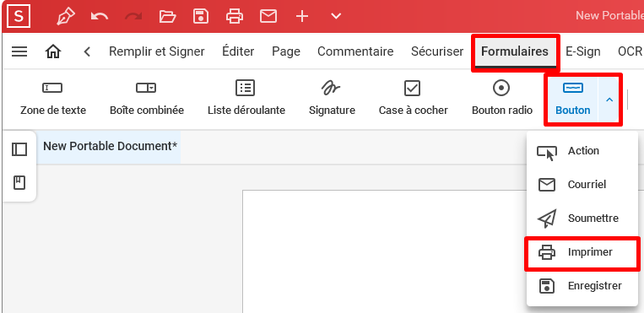644x313 pixels.
Task: Select the pen/sign tool in title bar
Action: click(x=66, y=16)
